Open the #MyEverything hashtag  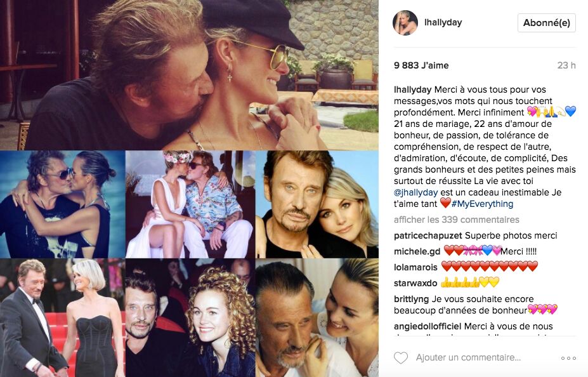(x=482, y=204)
